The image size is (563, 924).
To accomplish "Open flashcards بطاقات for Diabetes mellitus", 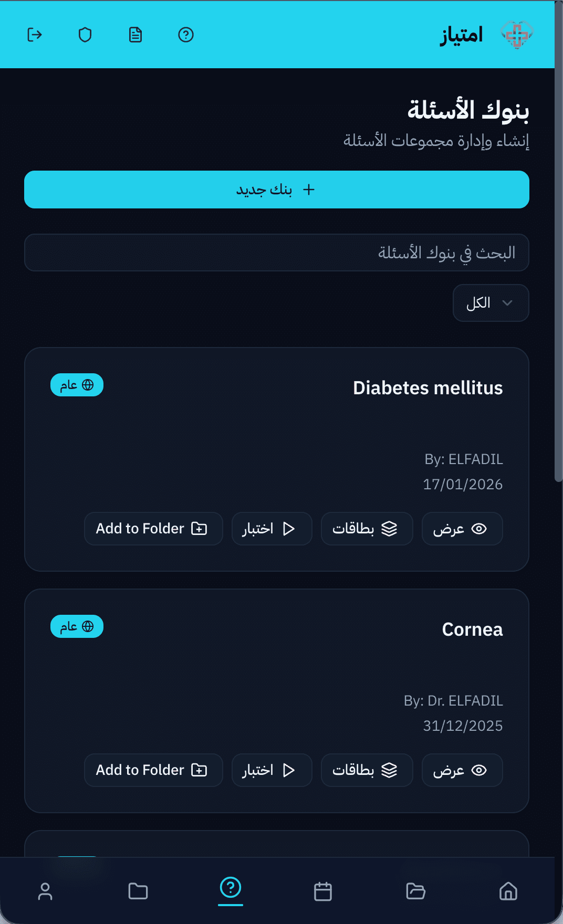I will [x=367, y=529].
